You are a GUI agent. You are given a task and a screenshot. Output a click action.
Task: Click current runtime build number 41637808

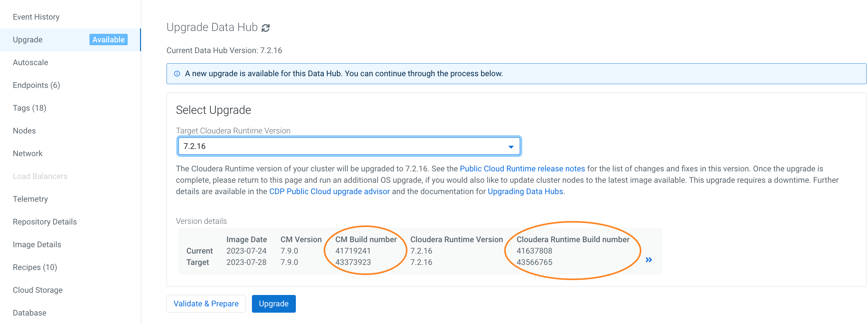(535, 251)
